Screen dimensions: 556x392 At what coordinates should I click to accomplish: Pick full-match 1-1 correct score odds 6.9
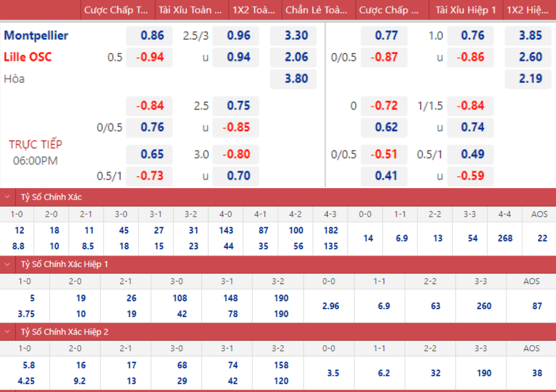pos(400,238)
